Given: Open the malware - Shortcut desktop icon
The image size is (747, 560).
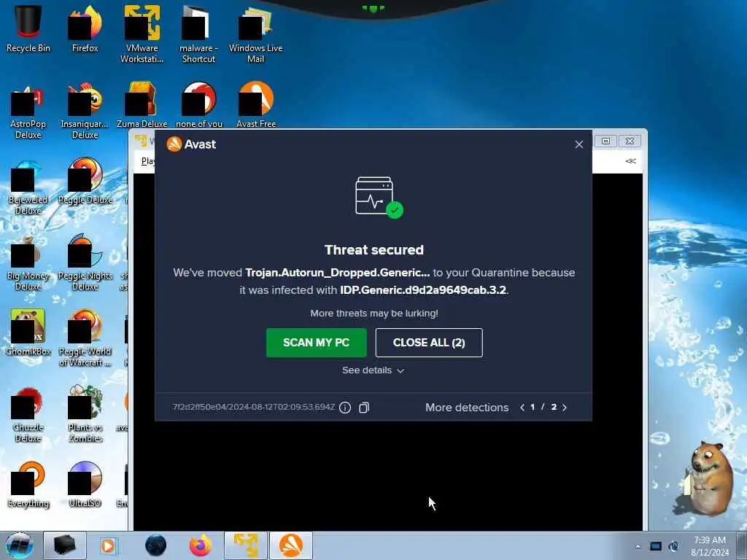Looking at the screenshot, I should click(x=198, y=34).
